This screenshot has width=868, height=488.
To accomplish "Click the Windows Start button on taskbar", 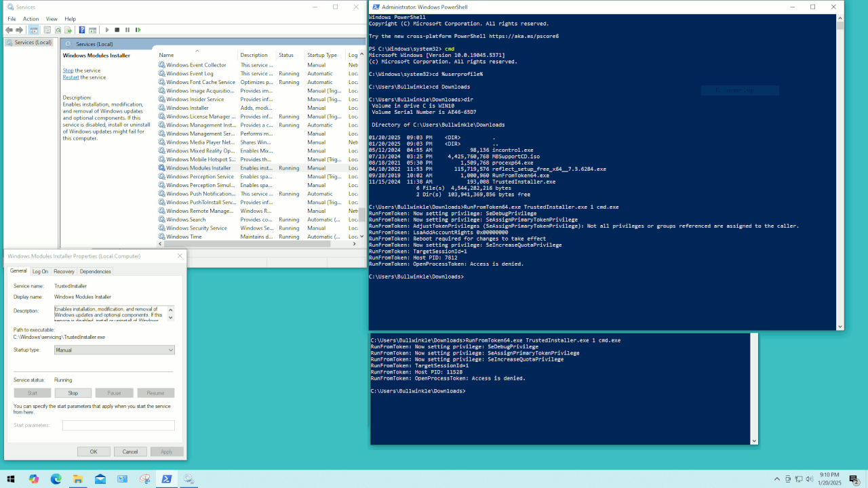I will pyautogui.click(x=10, y=479).
